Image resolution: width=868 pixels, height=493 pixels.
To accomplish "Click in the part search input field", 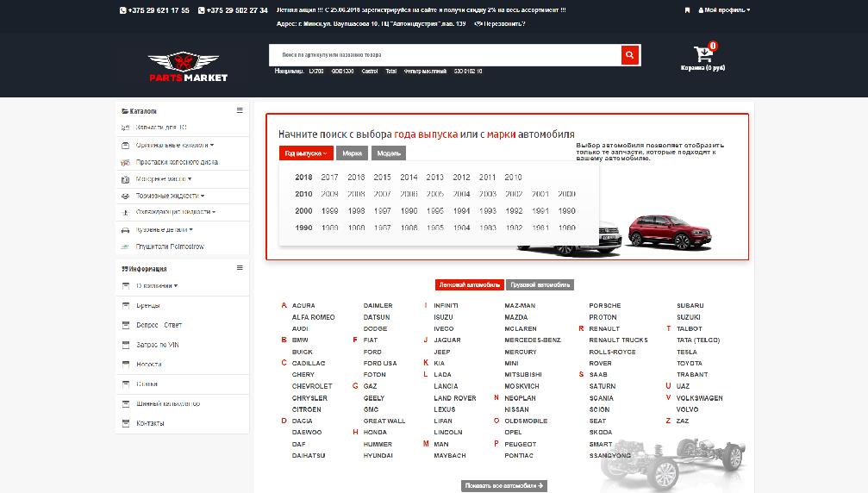I will pyautogui.click(x=445, y=55).
